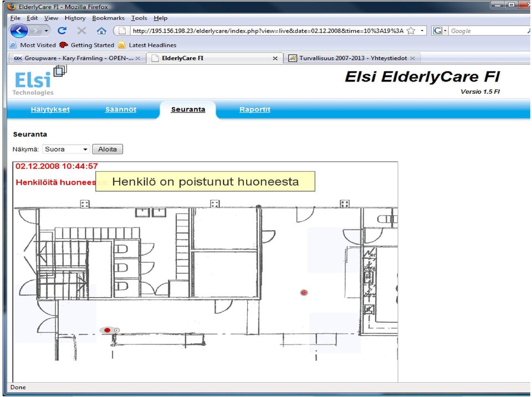The height and width of the screenshot is (397, 532).
Task: Click the 'Versio 1.5 FI' text
Action: pos(480,91)
